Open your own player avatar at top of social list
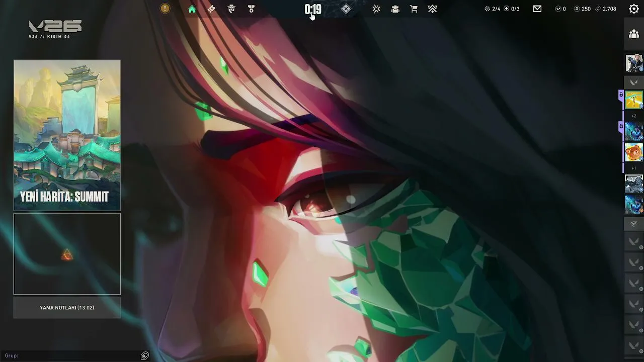 634,63
